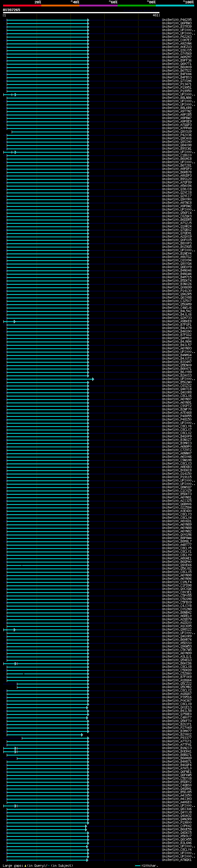Open hit UniRef100_B3TM39
This screenshot has width=197, height=868.
pos(177,26)
